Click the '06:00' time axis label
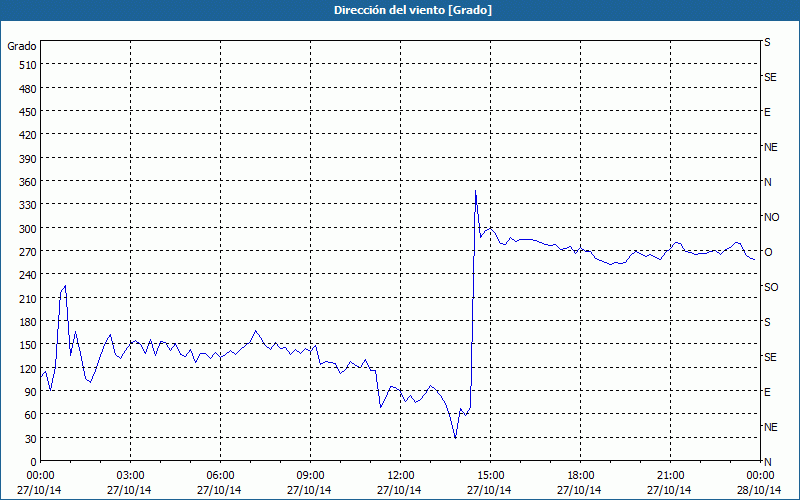The width and height of the screenshot is (800, 500). coord(220,476)
